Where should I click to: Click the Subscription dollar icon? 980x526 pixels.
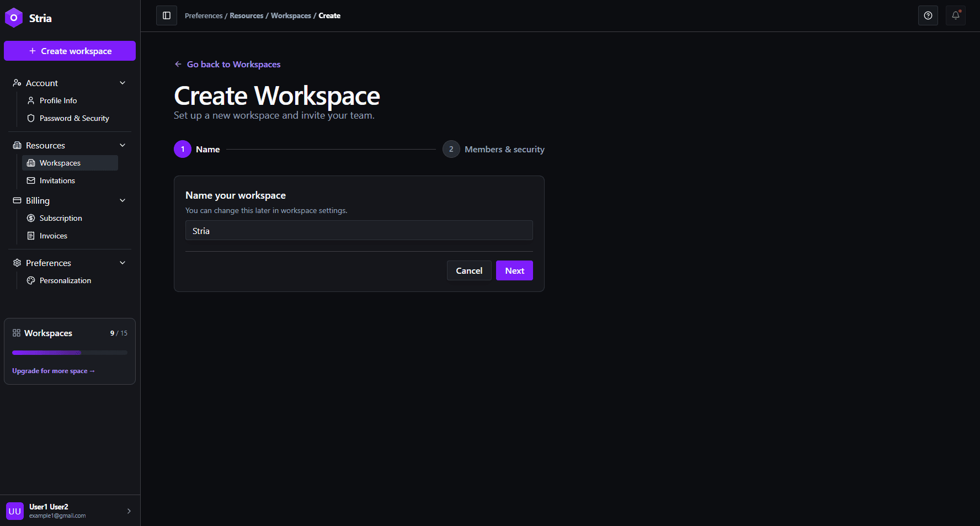(x=31, y=218)
